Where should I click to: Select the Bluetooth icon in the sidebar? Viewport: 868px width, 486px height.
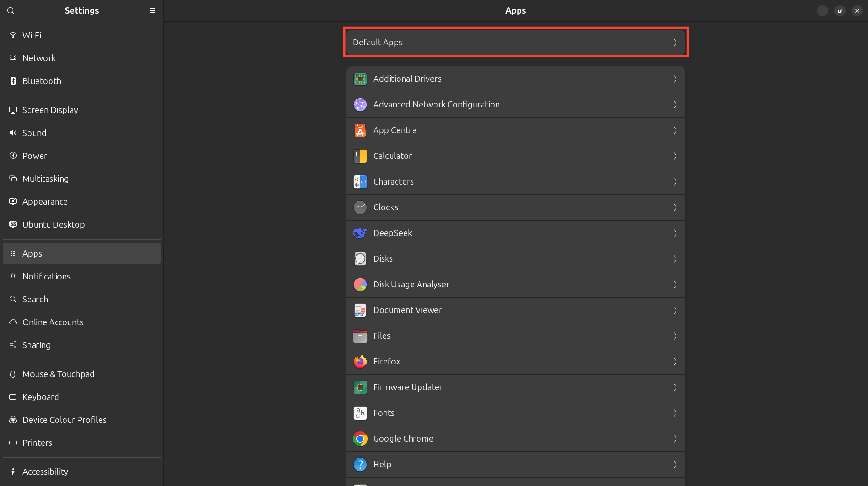point(13,81)
